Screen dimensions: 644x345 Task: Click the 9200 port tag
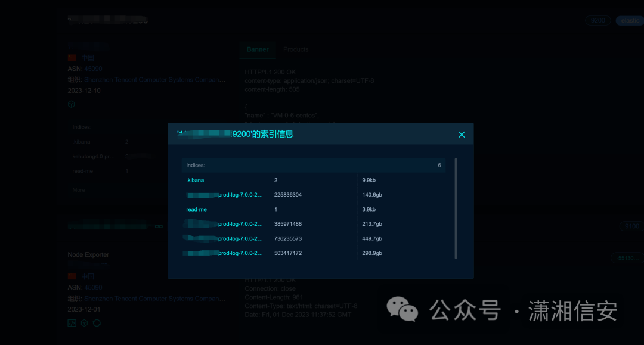(x=598, y=20)
